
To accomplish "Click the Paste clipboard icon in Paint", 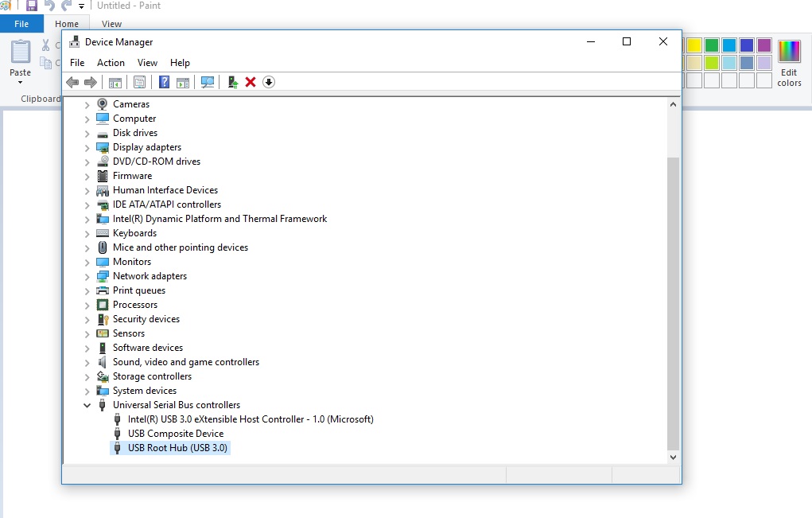I will click(x=21, y=52).
